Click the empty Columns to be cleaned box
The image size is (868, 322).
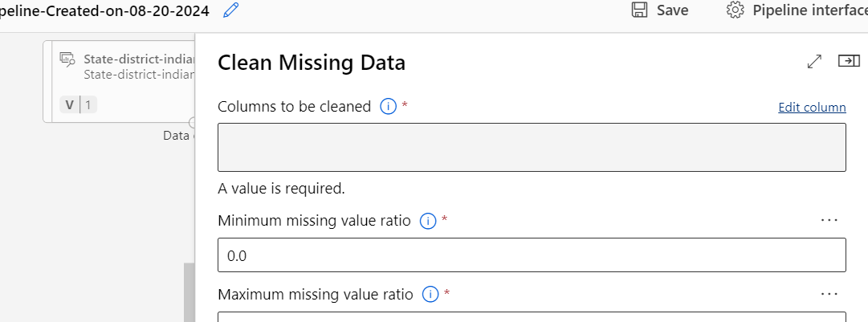coord(532,147)
